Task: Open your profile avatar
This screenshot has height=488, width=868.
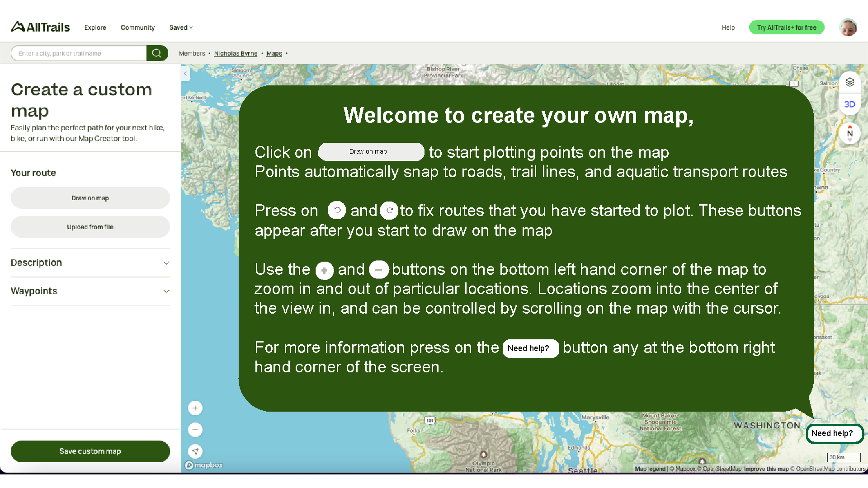Action: coord(849,27)
